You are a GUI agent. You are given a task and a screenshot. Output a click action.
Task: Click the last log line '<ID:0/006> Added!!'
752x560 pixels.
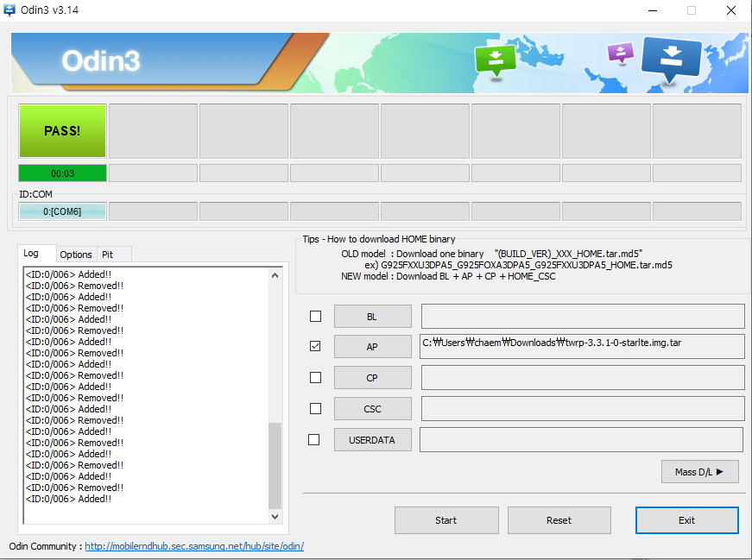coord(68,499)
